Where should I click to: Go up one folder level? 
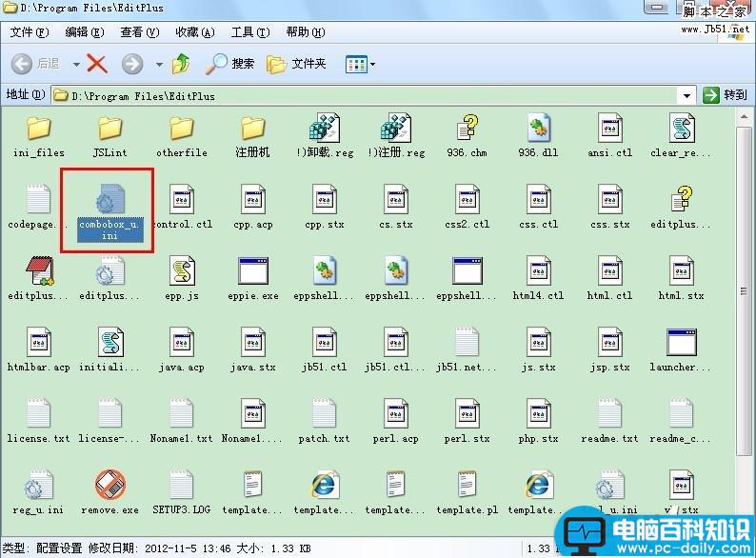(x=181, y=64)
